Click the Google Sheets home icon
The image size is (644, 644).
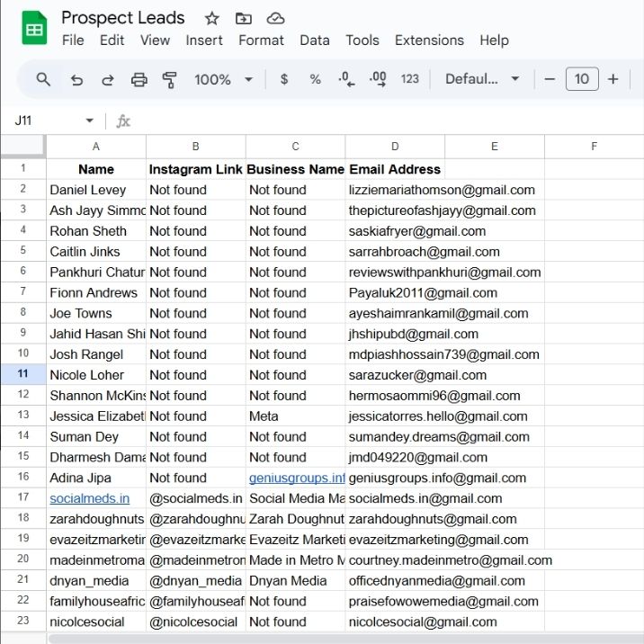[x=34, y=29]
